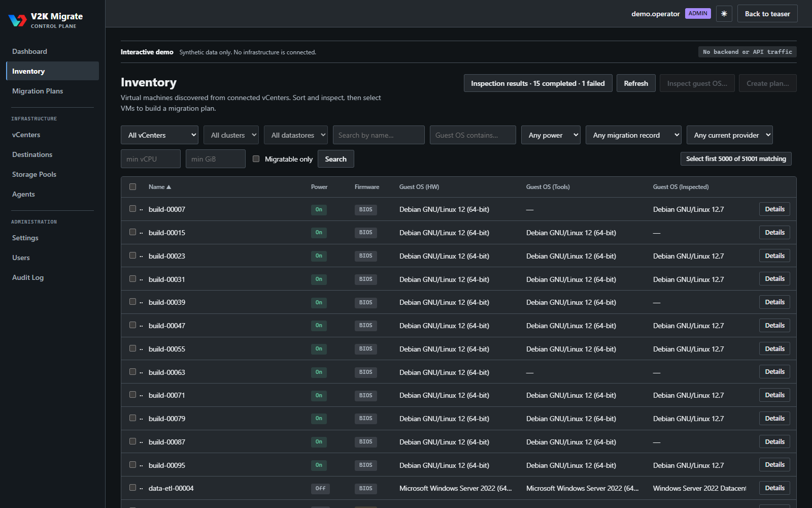Open Storage Pools in the sidebar

(x=52, y=174)
